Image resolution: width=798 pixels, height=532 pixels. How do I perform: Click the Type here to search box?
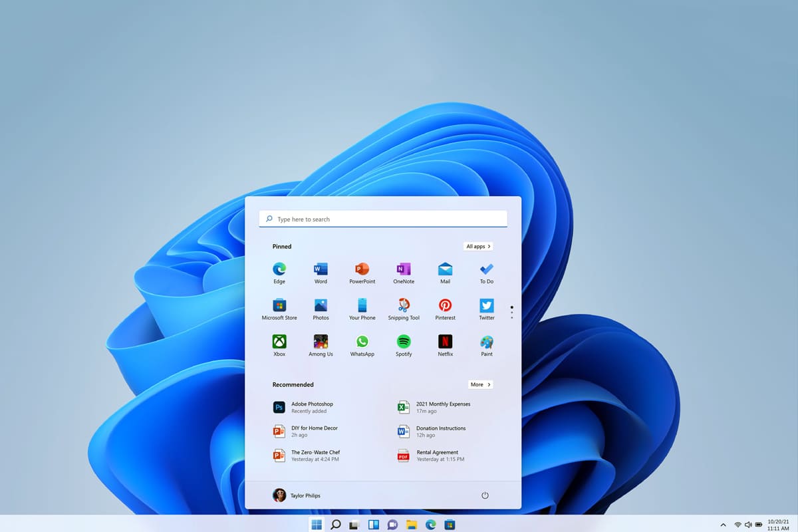pyautogui.click(x=383, y=219)
